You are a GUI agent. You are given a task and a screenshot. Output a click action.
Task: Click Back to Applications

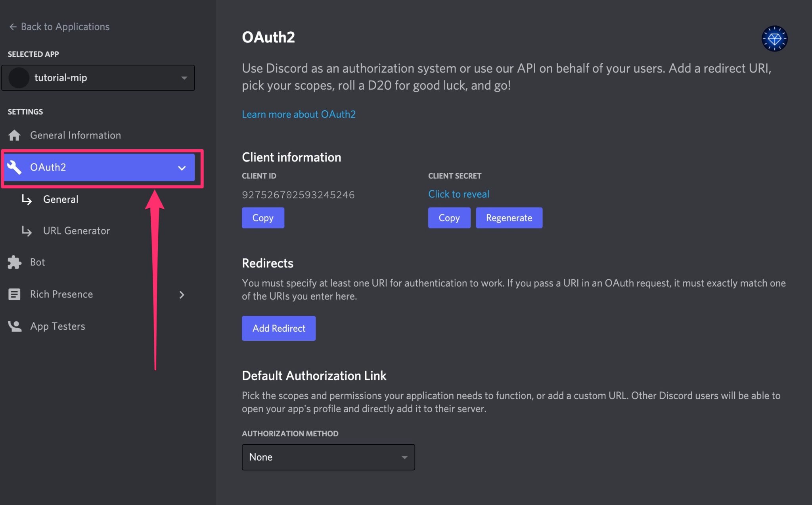point(65,26)
